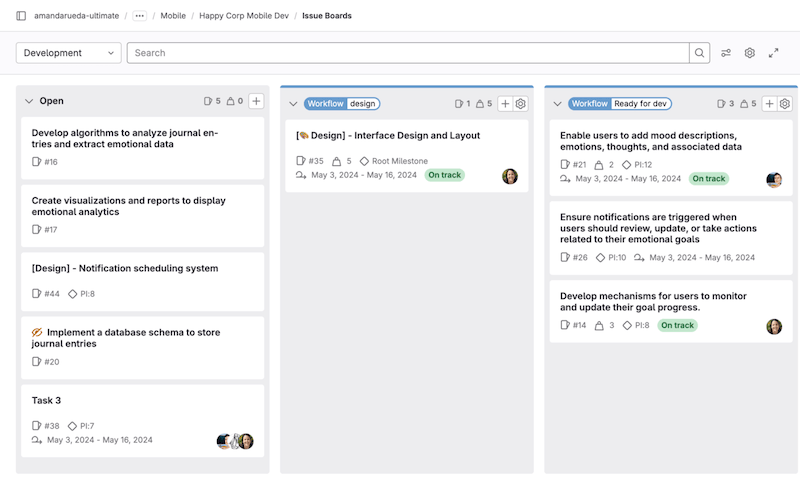Collapse the Open list

(28, 101)
